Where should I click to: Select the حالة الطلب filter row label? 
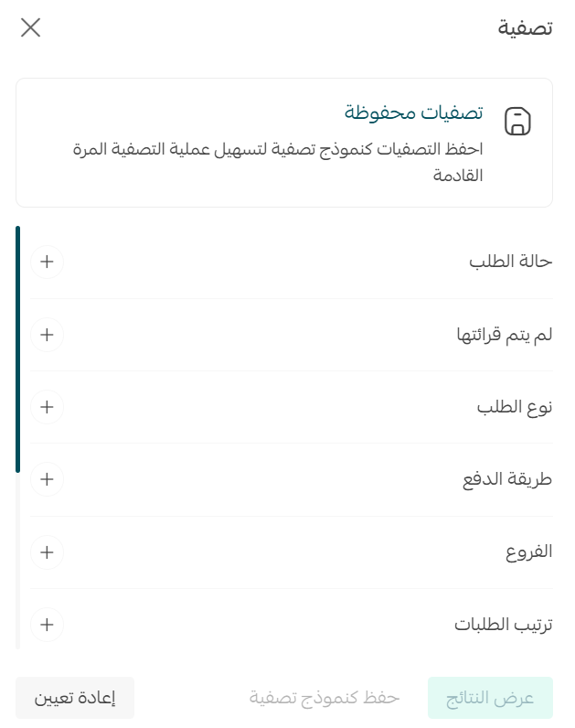pos(510,262)
